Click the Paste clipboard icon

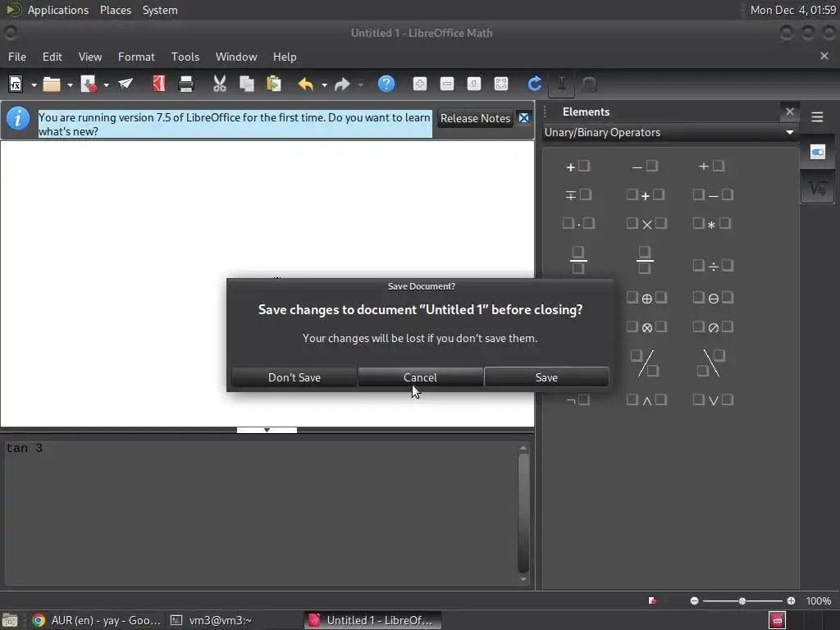coord(274,84)
